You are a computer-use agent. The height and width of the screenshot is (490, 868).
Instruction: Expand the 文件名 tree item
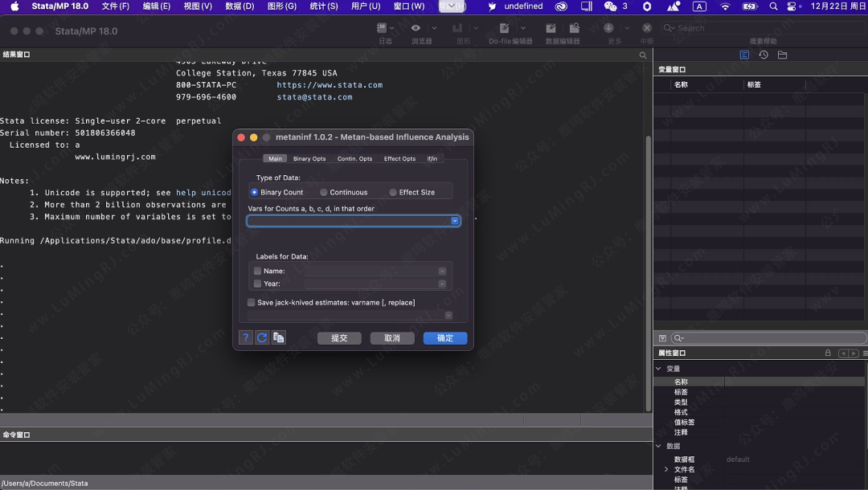pos(666,469)
